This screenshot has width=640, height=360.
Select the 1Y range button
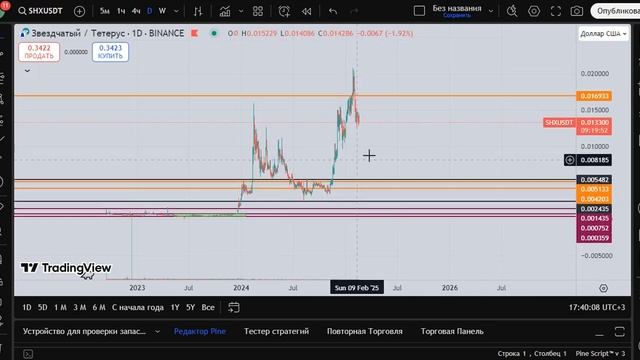(x=175, y=307)
